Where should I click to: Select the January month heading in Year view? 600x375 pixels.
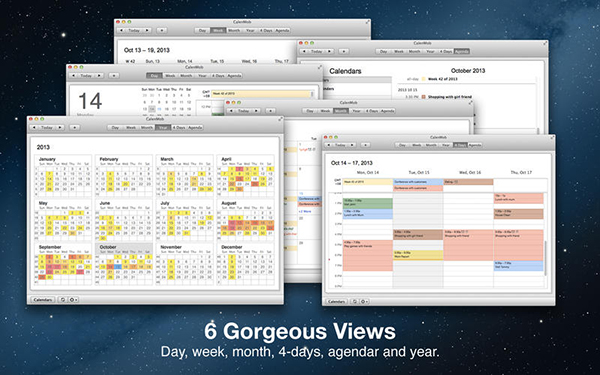[x=47, y=159]
